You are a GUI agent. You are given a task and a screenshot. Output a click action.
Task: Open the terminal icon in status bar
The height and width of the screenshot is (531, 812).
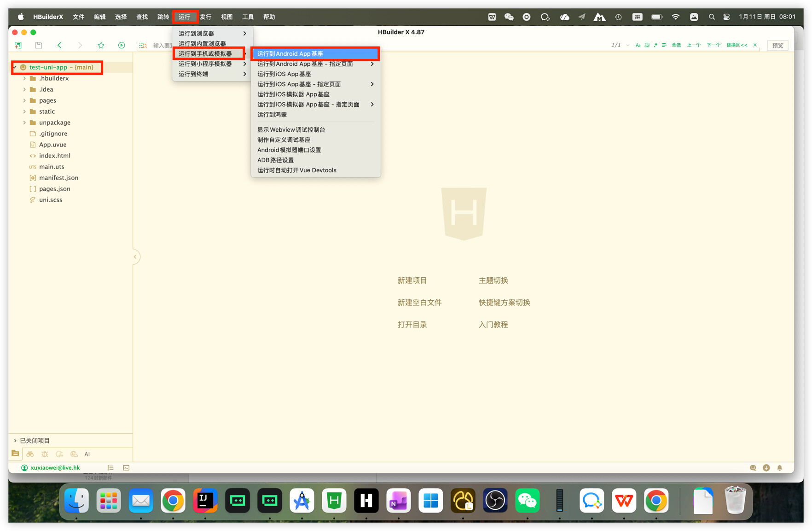pyautogui.click(x=126, y=468)
